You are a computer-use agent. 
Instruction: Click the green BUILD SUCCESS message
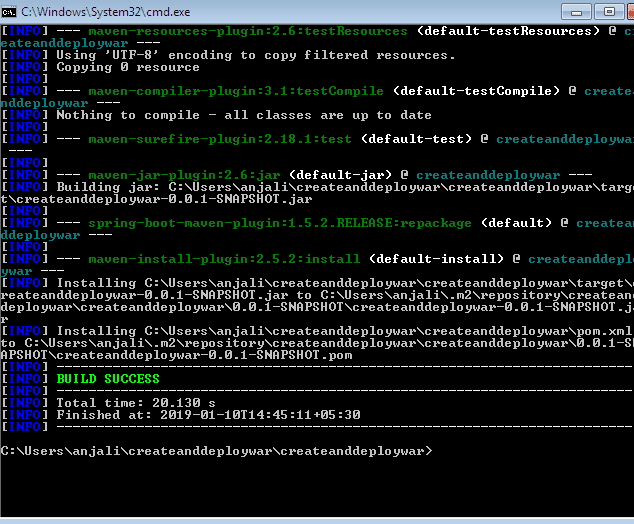tap(108, 379)
